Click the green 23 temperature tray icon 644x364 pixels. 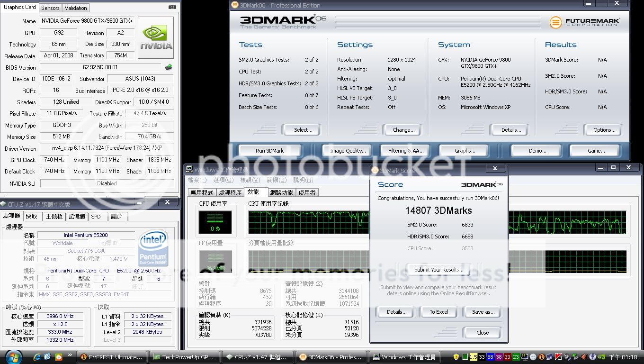pos(516,357)
